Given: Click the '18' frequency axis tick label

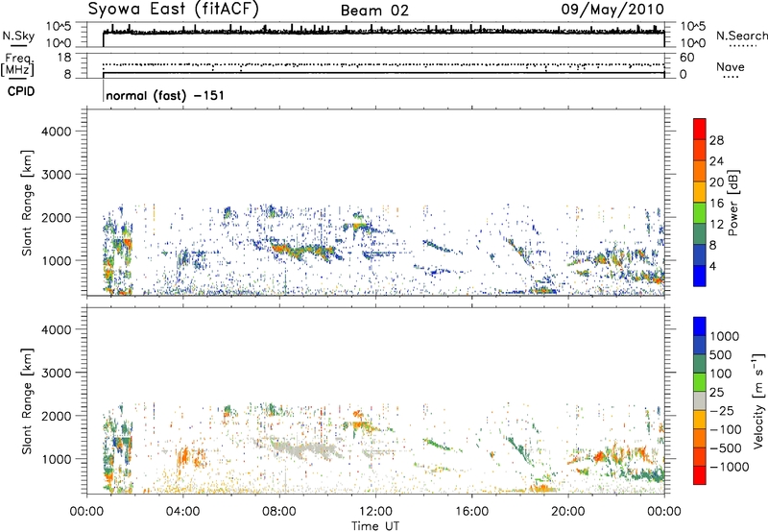Looking at the screenshot, I should [64, 58].
